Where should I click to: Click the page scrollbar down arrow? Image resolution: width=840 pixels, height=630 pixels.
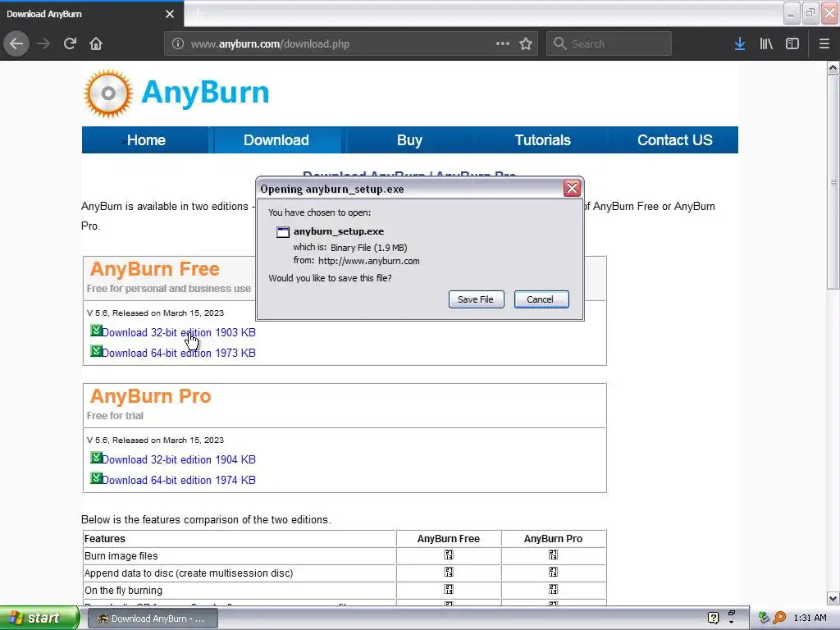point(833,598)
